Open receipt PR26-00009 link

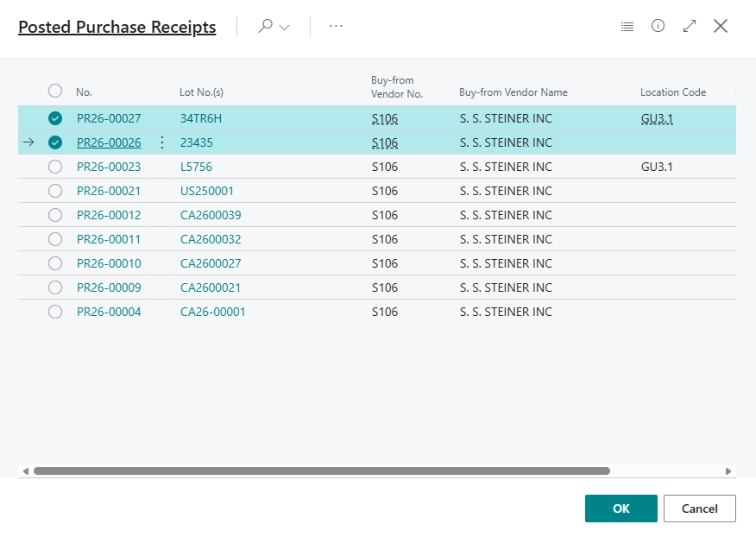click(x=109, y=287)
